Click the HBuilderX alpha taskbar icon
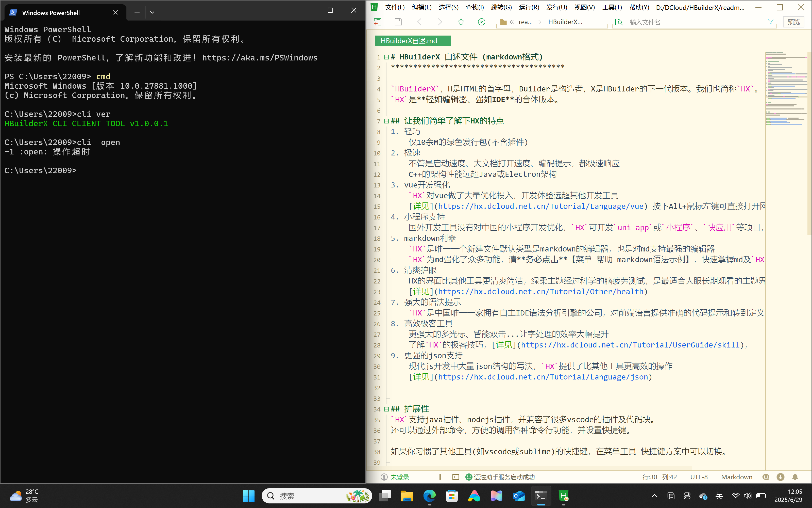 (x=564, y=496)
